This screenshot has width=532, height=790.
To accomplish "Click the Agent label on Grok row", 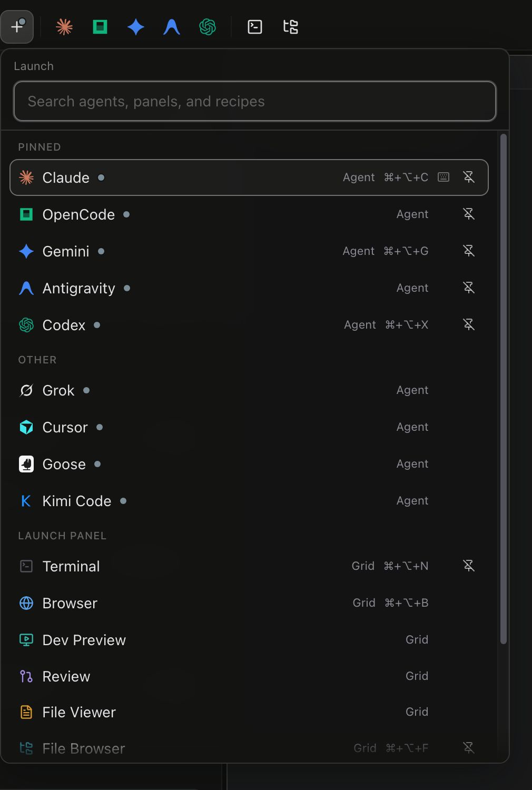I will point(412,390).
